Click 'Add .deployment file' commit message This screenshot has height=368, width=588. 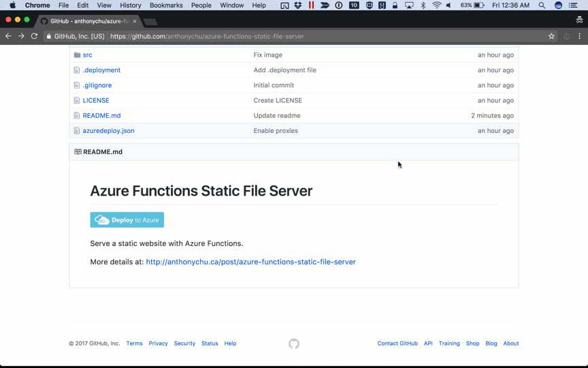click(284, 70)
